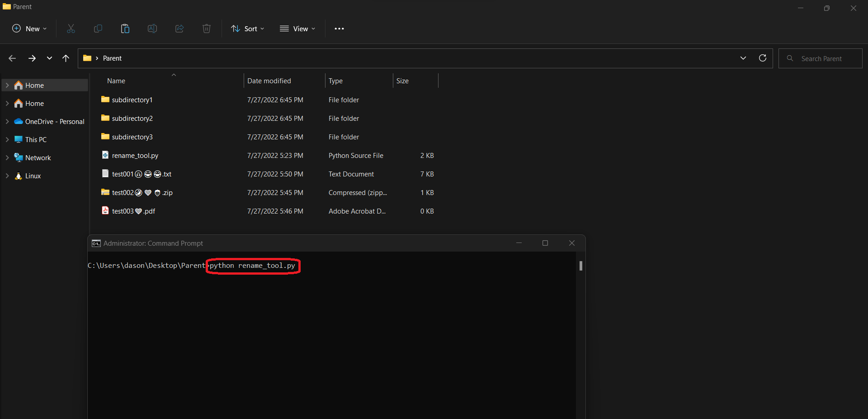Screen dimensions: 868x419
Task: Click the '7 KB' size cell
Action: tap(427, 174)
